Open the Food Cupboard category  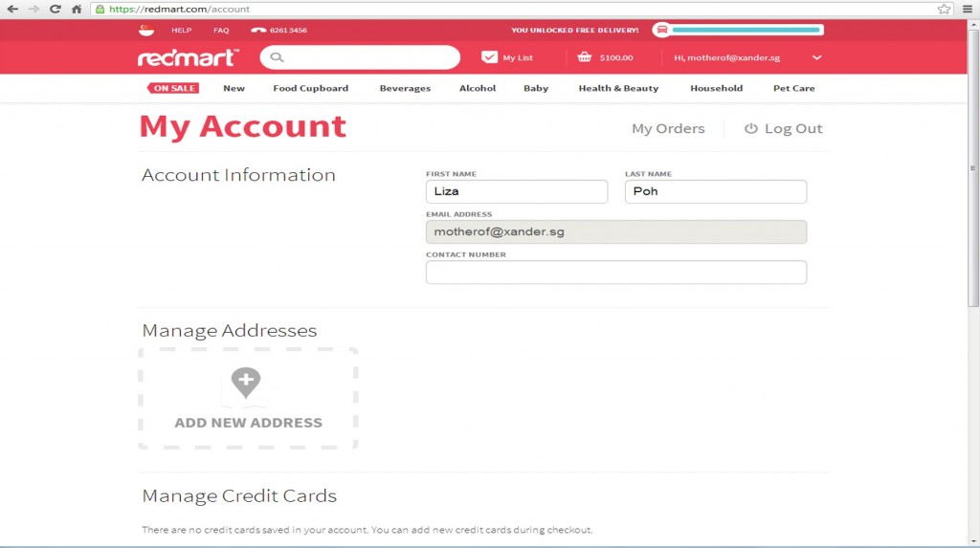(x=311, y=88)
